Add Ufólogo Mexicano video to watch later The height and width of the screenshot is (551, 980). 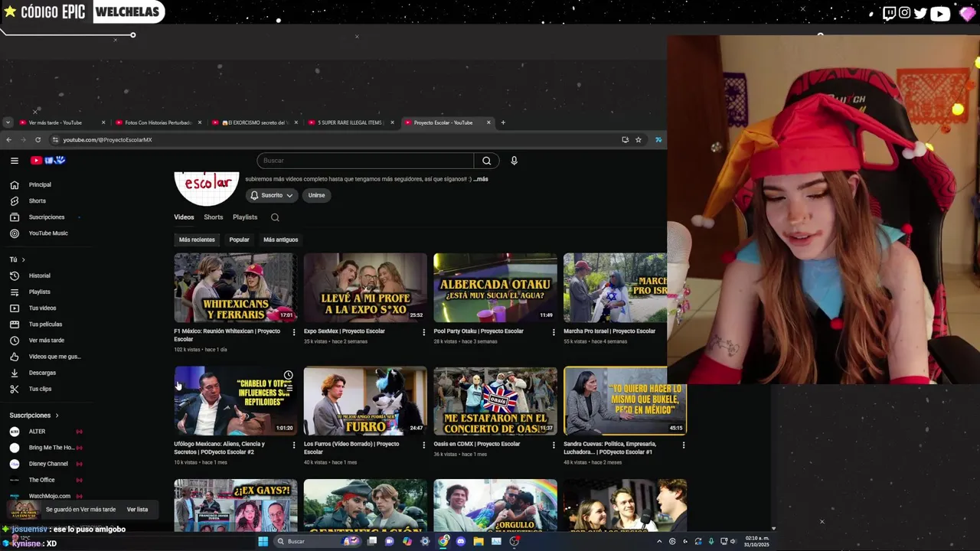click(288, 376)
